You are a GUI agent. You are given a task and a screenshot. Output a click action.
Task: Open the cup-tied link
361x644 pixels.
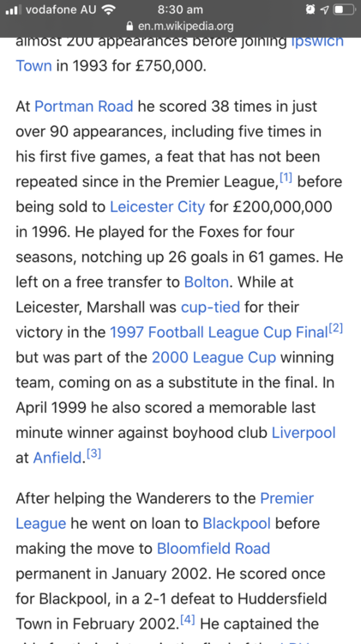tap(210, 307)
